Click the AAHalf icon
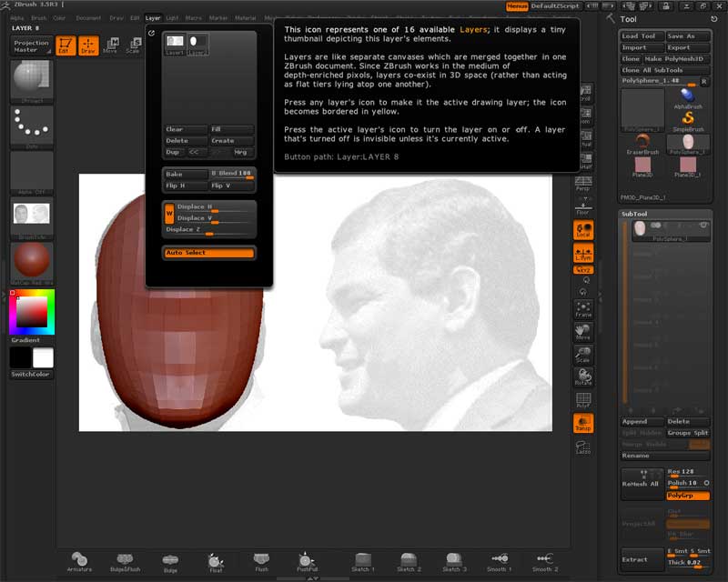The image size is (728, 582). click(x=586, y=161)
